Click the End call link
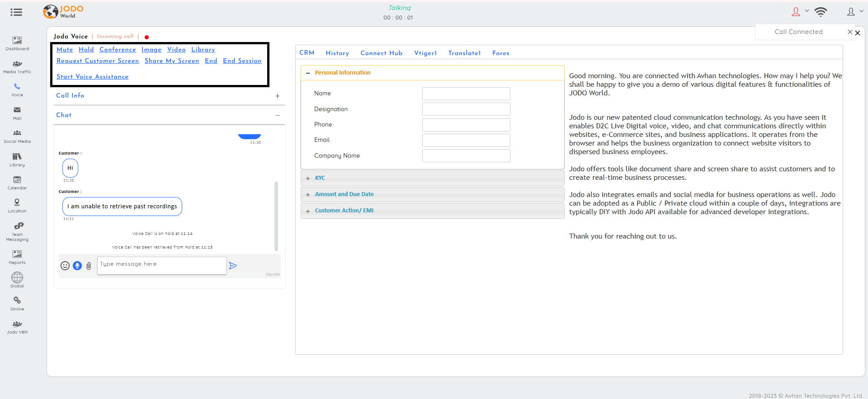 (x=211, y=61)
